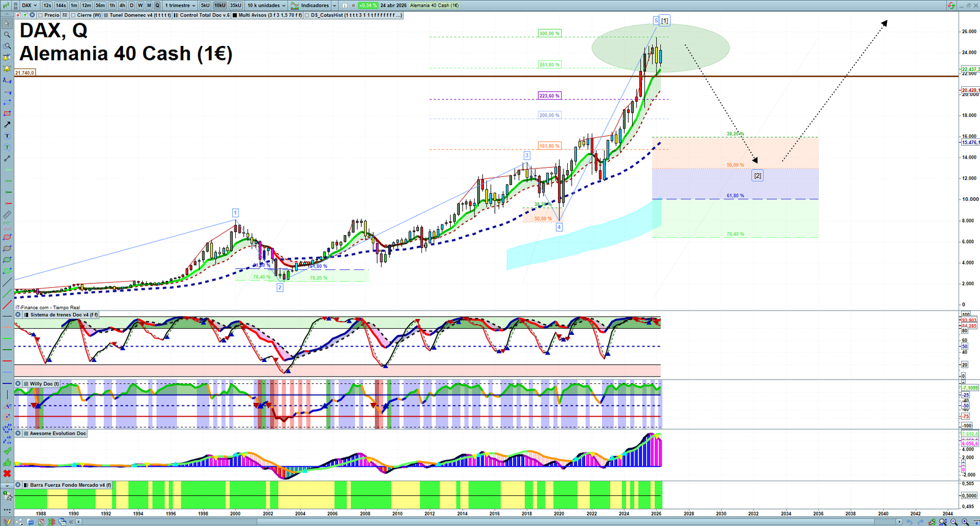Switch to the 12m timeframe
Viewport: 980px width, 526px height.
coord(86,6)
